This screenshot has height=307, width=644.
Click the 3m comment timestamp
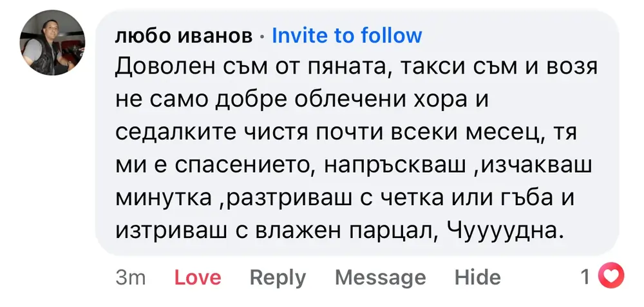coord(131,277)
